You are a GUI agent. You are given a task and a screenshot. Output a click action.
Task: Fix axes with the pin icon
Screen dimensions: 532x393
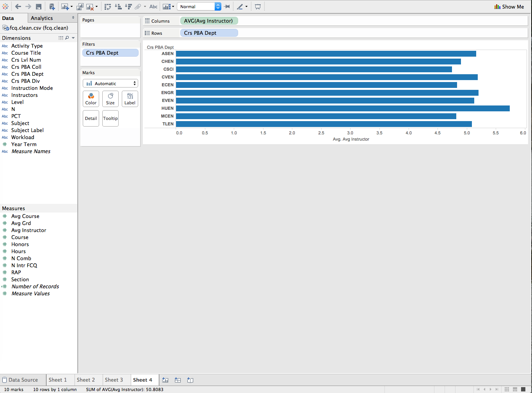point(227,7)
